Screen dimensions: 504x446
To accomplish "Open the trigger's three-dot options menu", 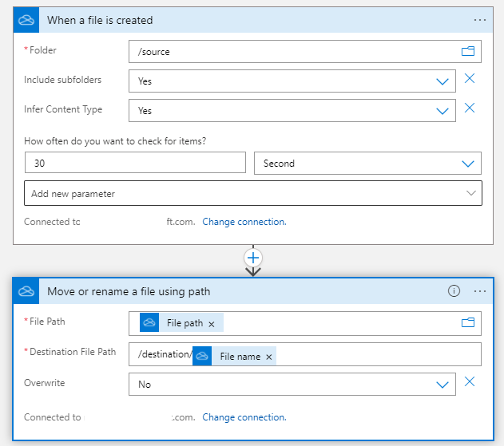I will tap(479, 20).
